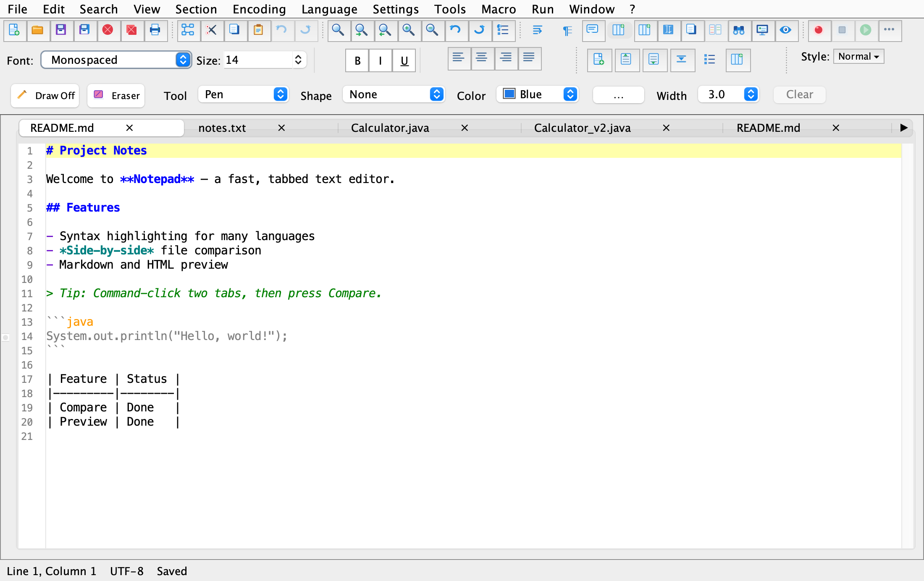Switch to the Calculator_v2.java tab

point(582,128)
